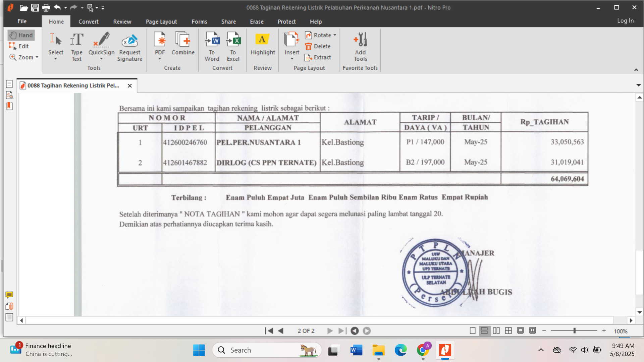Open the File menu
This screenshot has width=644, height=362.
click(x=22, y=21)
